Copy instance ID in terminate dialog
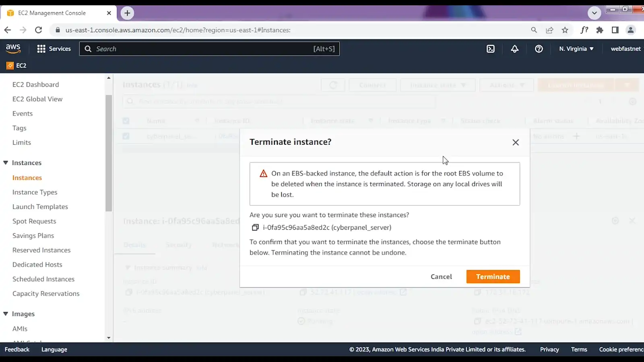644x362 pixels. click(255, 228)
